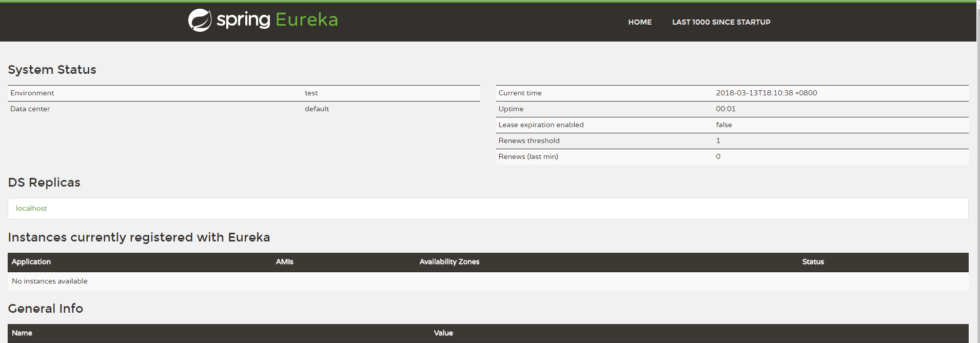Select the Renews (last min) value 0
This screenshot has height=343, width=980.
(x=718, y=156)
